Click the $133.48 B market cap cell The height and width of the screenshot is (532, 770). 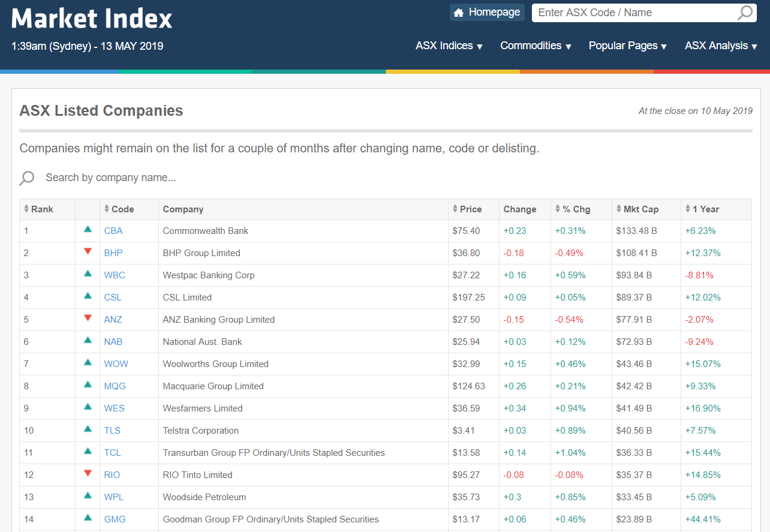[636, 231]
